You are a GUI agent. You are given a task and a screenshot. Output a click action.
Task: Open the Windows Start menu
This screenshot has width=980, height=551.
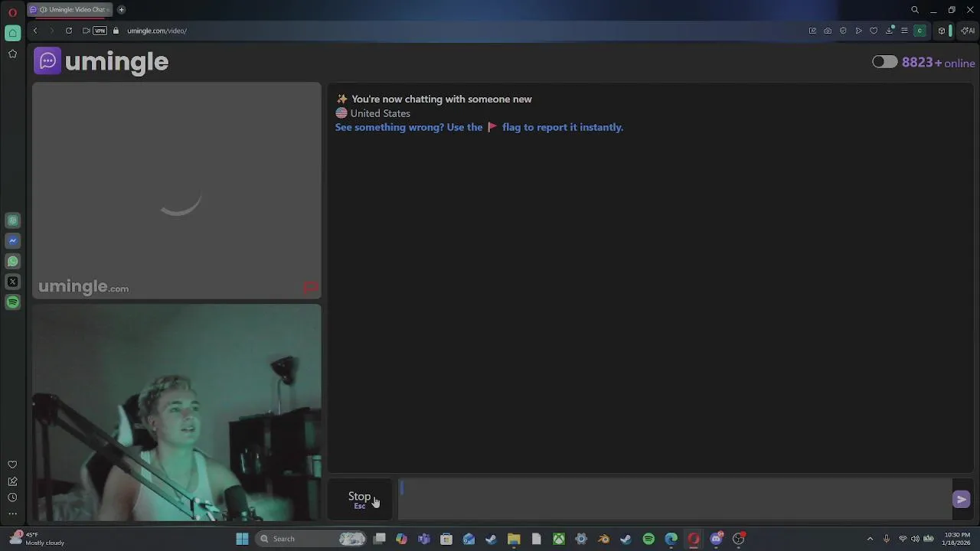pos(242,539)
